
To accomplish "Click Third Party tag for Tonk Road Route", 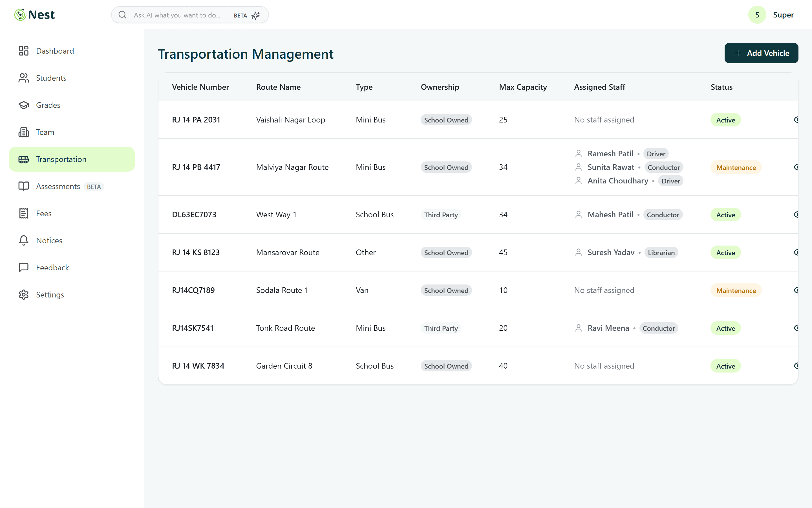I will (x=441, y=328).
